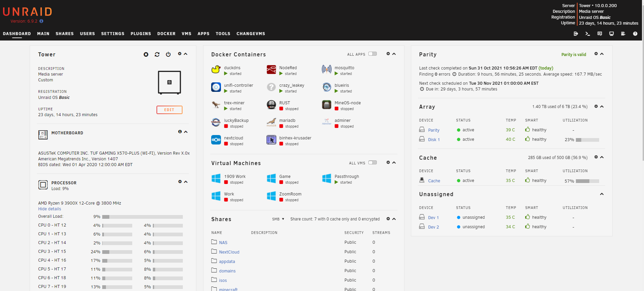
Task: Click the RUST container icon
Action: [271, 105]
